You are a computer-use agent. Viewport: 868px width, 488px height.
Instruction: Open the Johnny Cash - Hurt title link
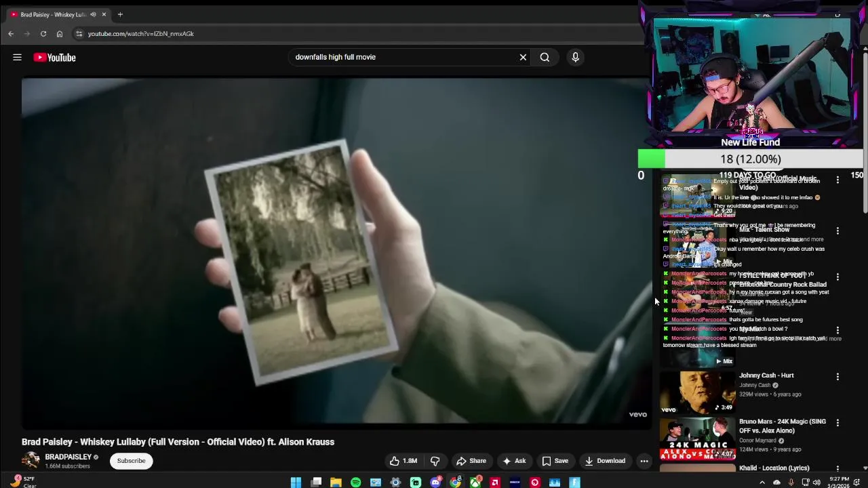click(766, 375)
